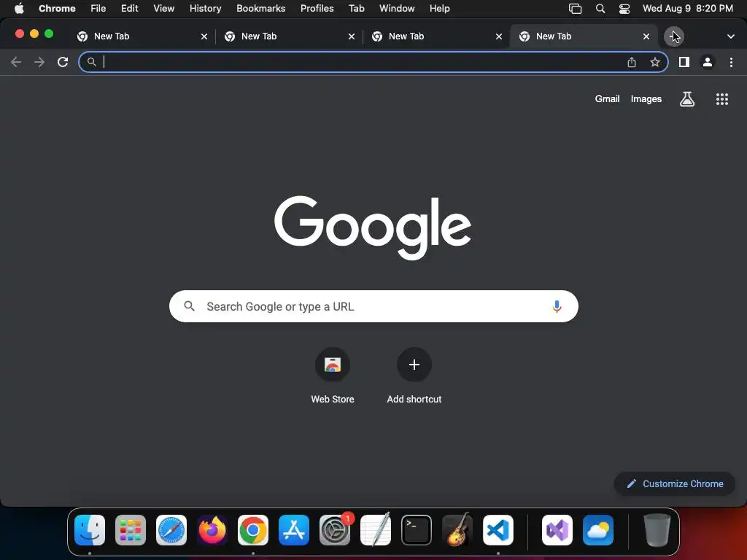The width and height of the screenshot is (747, 560).
Task: Close the second New Tab
Action: [352, 36]
